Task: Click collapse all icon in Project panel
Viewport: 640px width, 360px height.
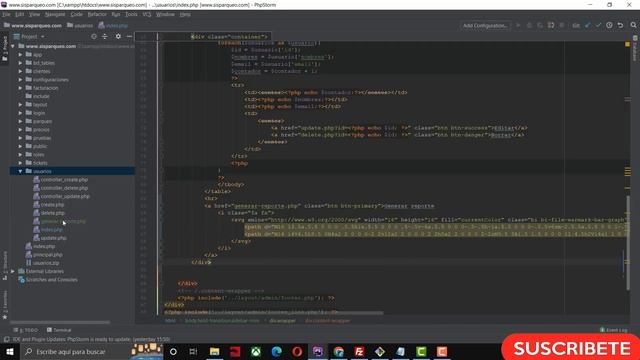Action: (105, 36)
